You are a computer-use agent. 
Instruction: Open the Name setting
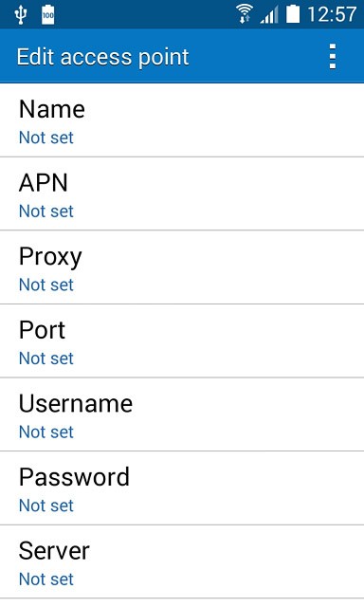[182, 120]
